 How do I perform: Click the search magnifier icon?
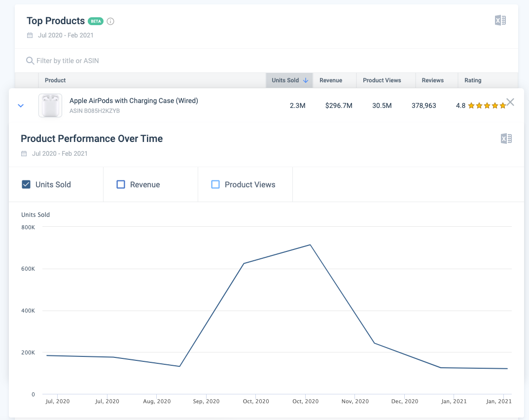point(30,61)
